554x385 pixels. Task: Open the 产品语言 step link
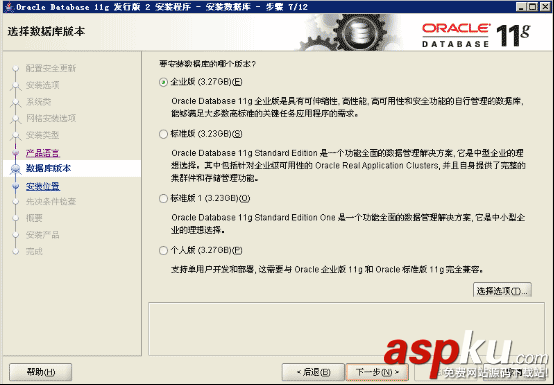pyautogui.click(x=42, y=153)
